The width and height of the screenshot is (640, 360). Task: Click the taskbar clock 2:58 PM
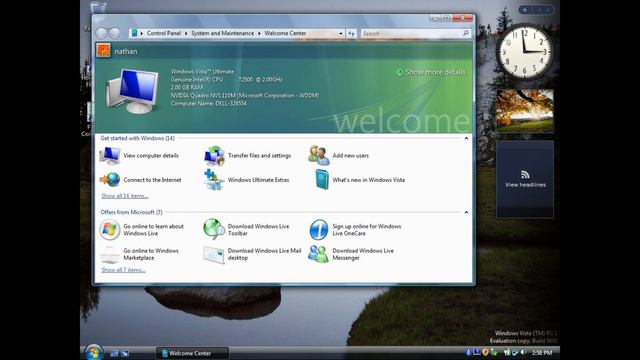[542, 353]
